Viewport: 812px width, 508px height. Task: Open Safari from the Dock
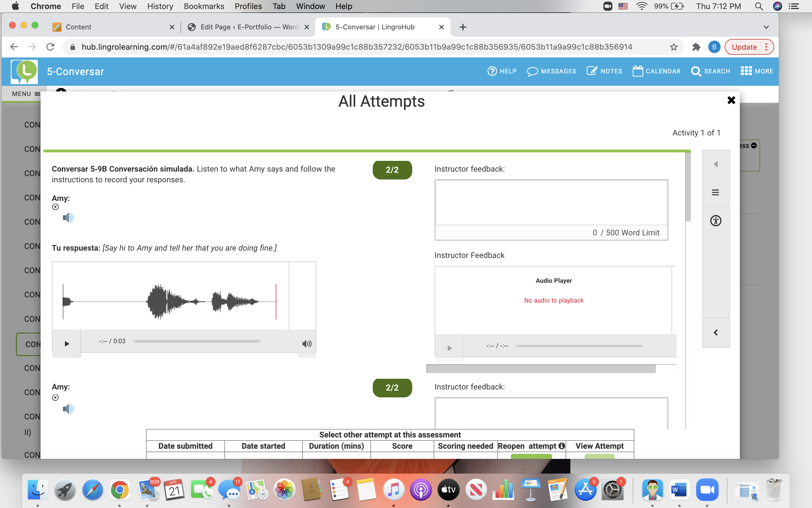[x=92, y=490]
